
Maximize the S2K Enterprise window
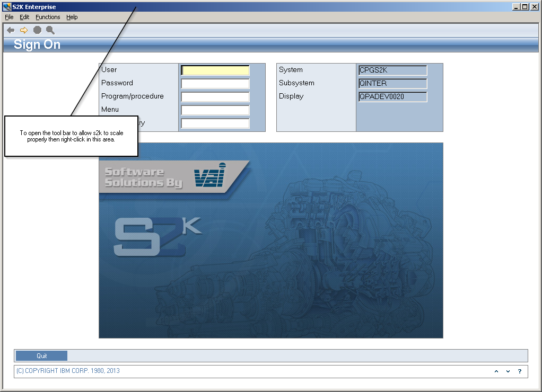click(x=524, y=6)
